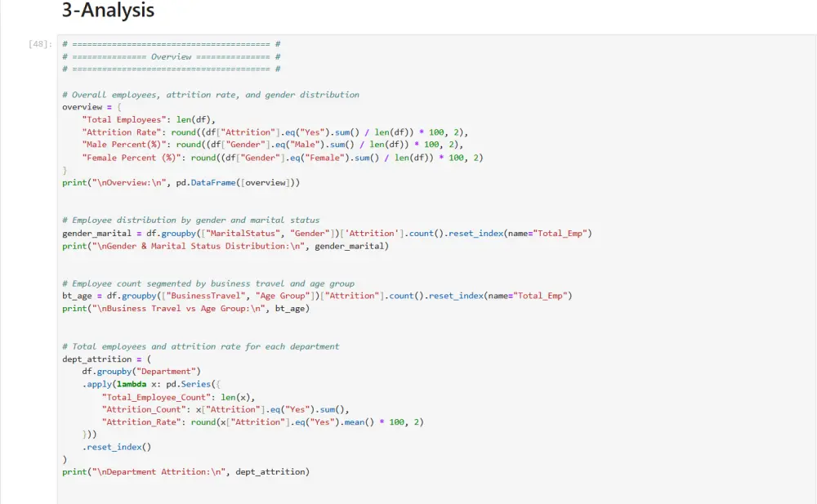Click the comment about attrition rate per department
Screen dimensions: 817x504
point(201,346)
